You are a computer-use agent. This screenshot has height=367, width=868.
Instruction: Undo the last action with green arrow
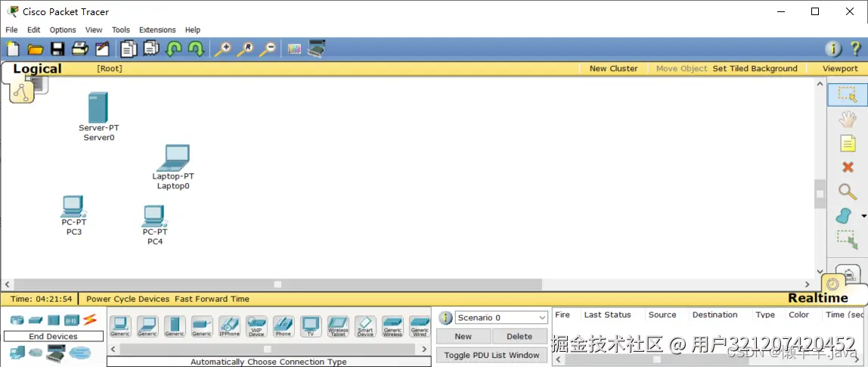tap(174, 49)
